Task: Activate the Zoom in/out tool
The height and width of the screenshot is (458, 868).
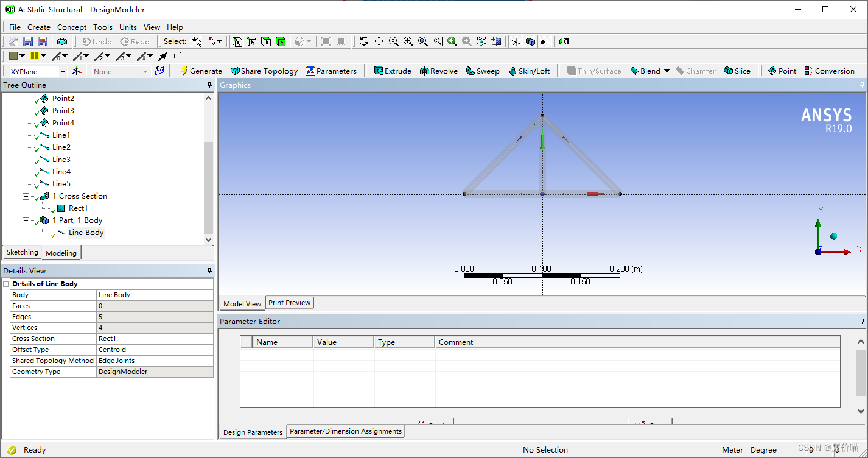Action: [x=394, y=41]
